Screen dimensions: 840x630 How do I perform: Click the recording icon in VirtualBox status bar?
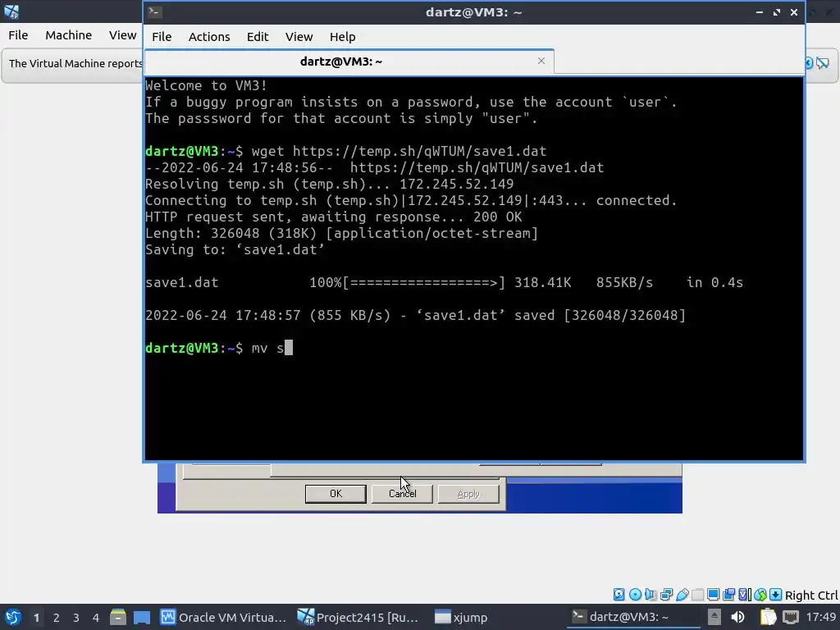728,594
